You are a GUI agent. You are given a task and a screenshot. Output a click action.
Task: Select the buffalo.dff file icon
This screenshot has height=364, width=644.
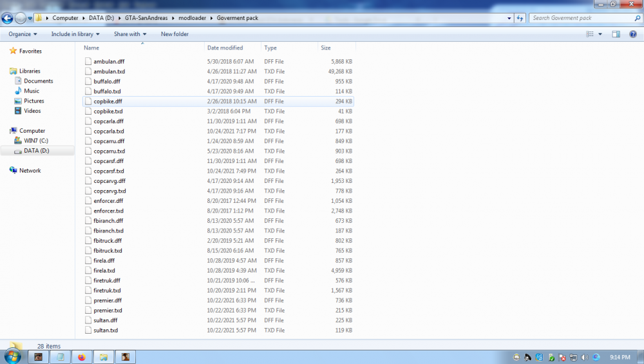point(88,81)
